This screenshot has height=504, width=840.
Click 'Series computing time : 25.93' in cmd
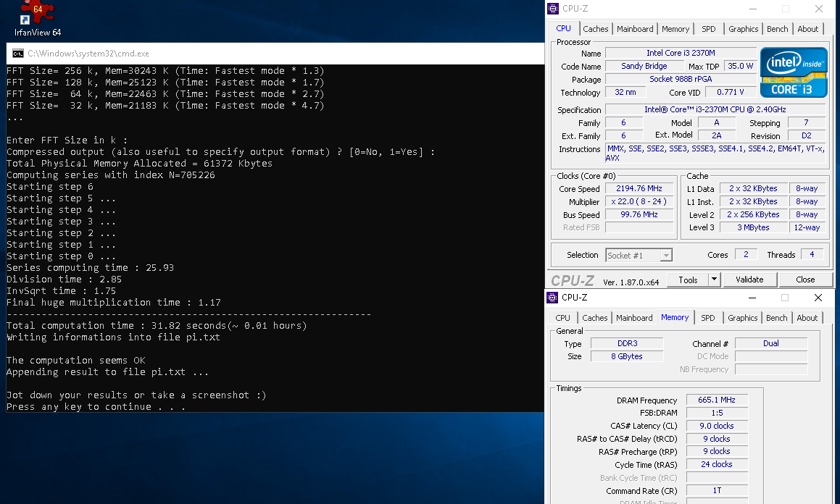pyautogui.click(x=90, y=267)
